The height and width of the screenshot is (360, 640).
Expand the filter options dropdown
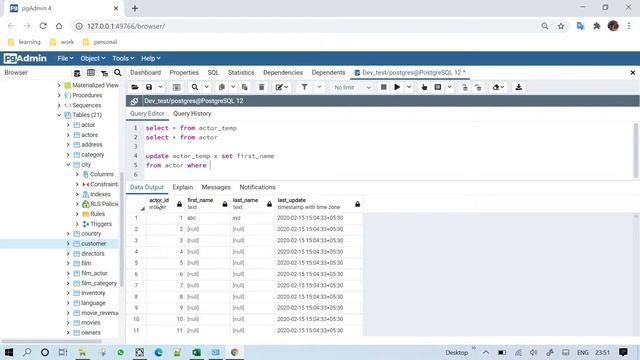coord(319,87)
